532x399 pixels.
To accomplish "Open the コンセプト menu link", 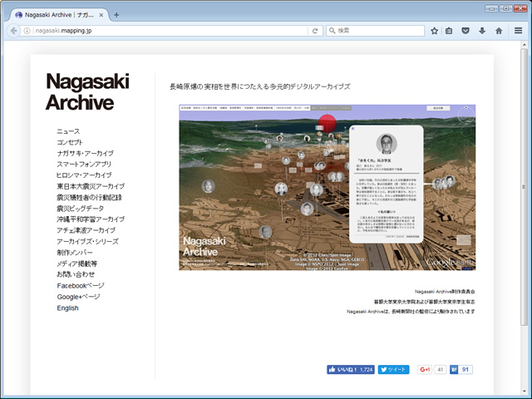I will pos(70,142).
